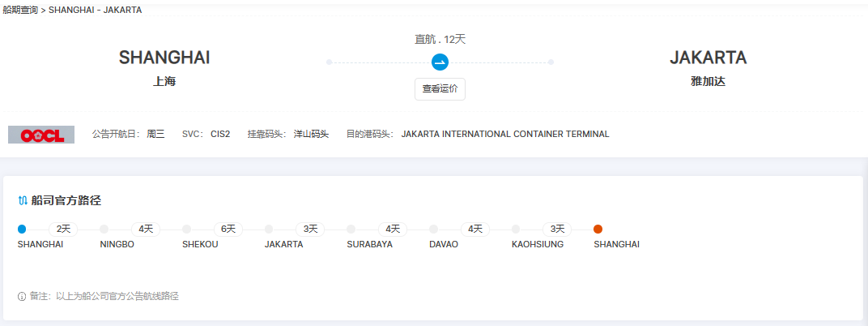The image size is (868, 326).
Task: Click the JAKARTA stop dot on route
Action: tap(269, 229)
